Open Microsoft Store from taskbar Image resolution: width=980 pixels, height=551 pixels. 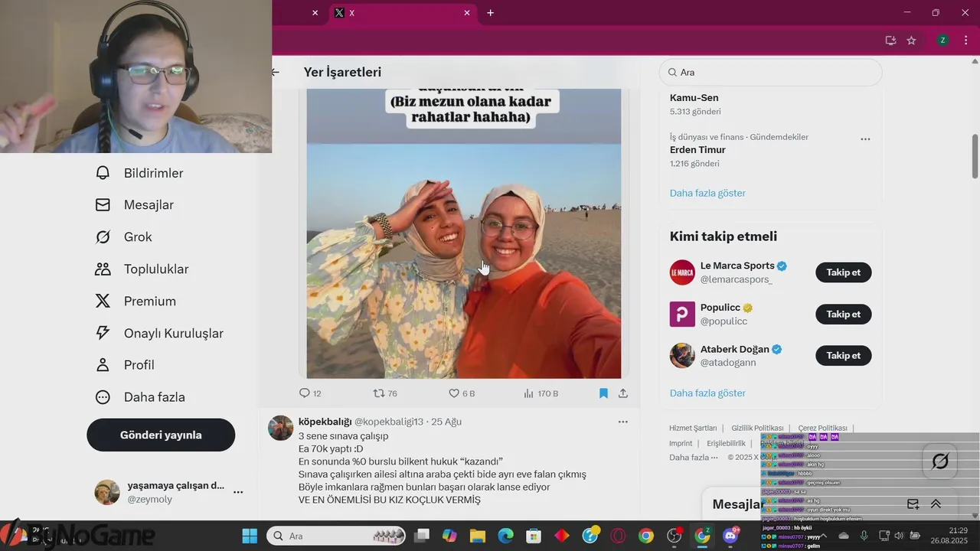click(x=534, y=536)
